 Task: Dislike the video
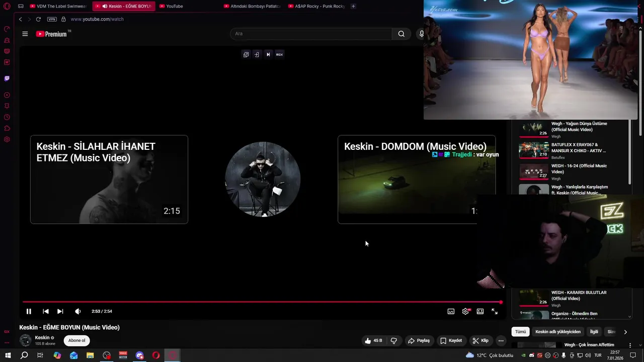[x=394, y=340]
